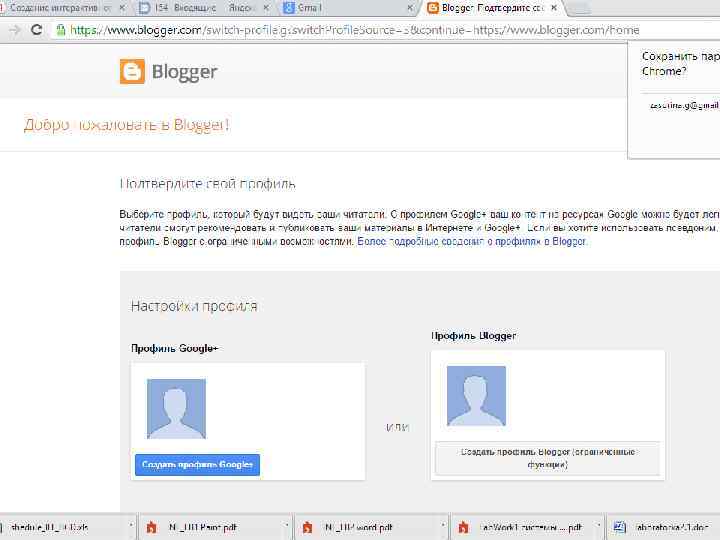
Task: Click PDF icon of N_102 word download
Action: (x=307, y=527)
